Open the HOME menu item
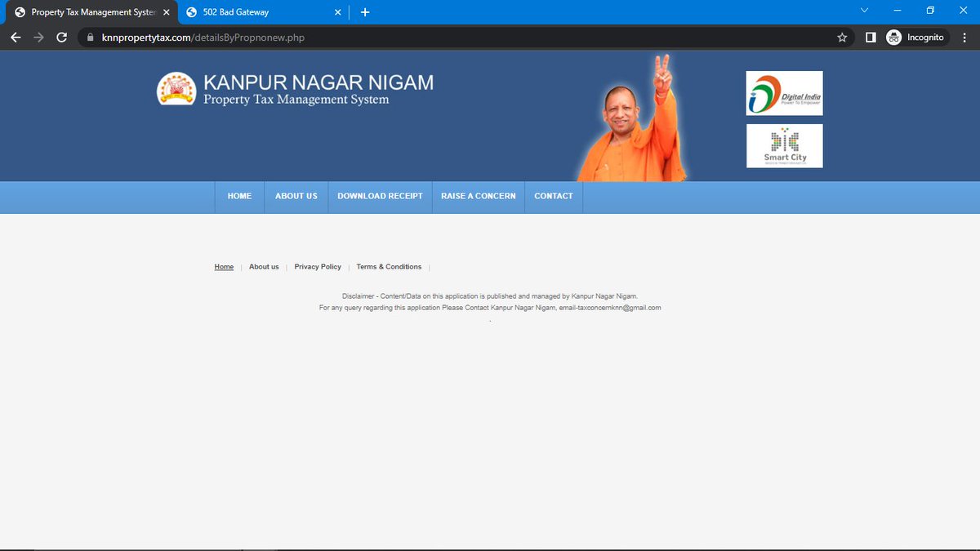Viewport: 980px width, 551px height. tap(239, 197)
